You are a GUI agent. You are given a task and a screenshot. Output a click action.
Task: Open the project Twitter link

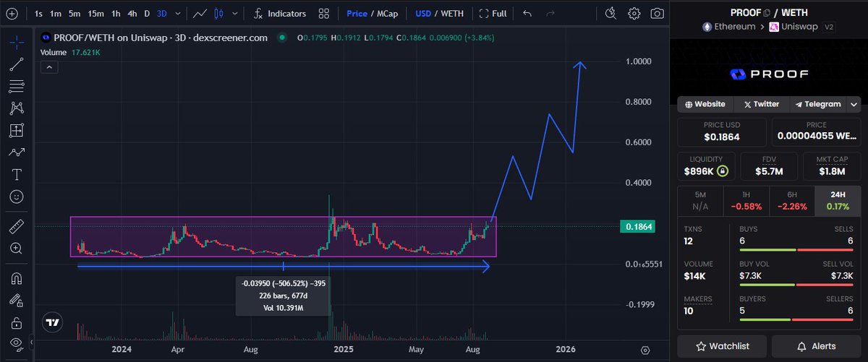click(x=761, y=104)
